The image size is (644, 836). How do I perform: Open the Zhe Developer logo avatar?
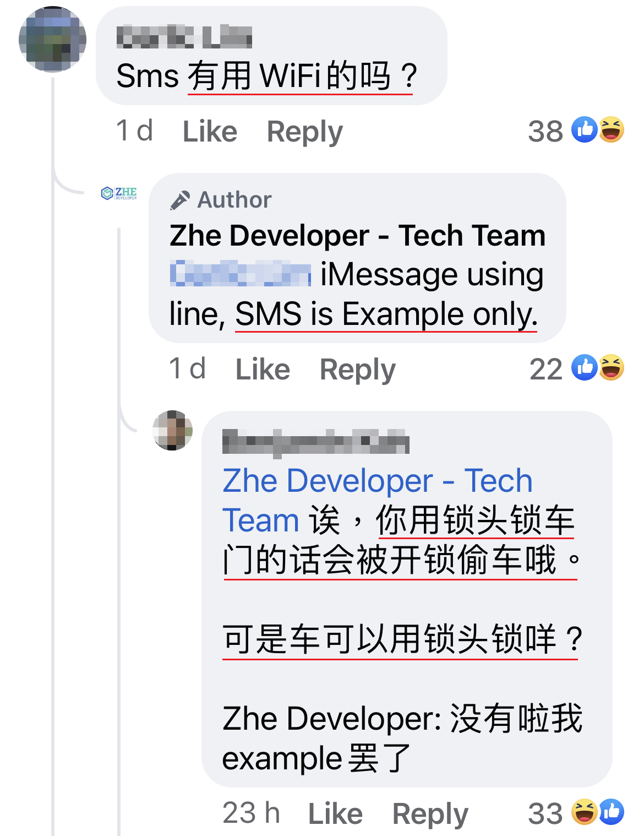coord(119,193)
